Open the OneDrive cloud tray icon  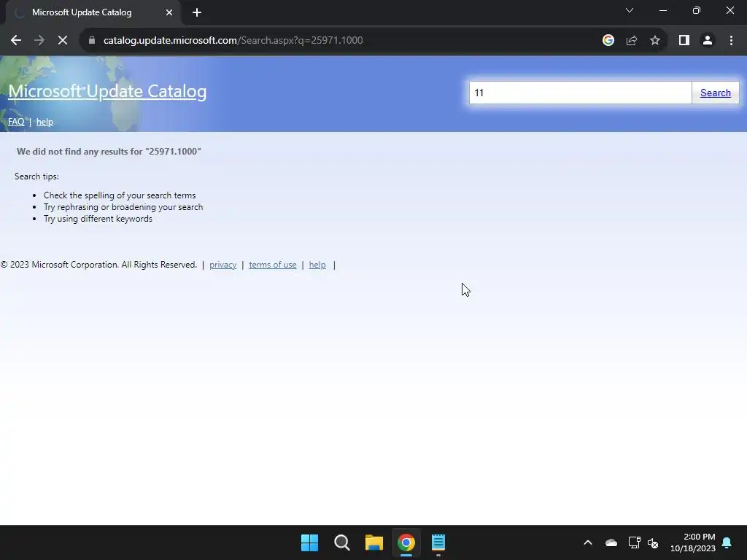611,542
